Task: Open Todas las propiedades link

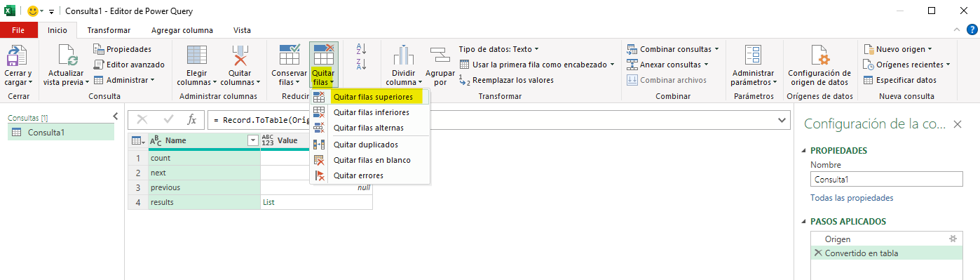Action: (852, 198)
